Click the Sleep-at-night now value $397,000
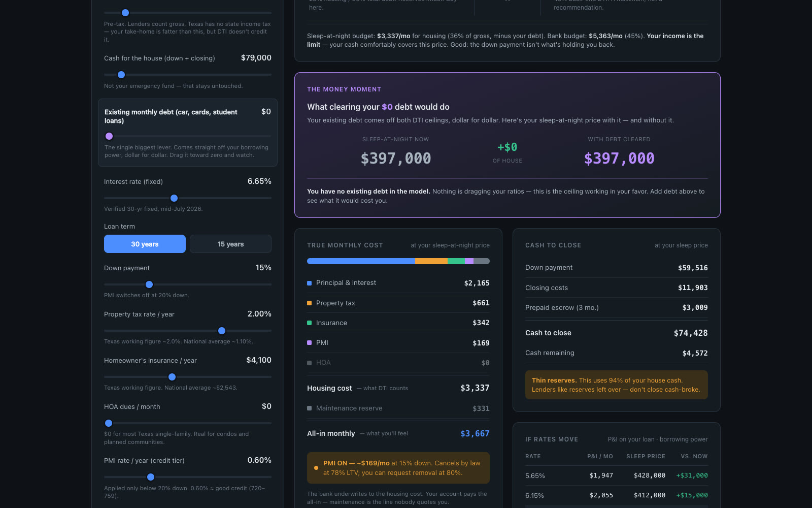Viewport: 812px width, 508px height. (x=396, y=158)
